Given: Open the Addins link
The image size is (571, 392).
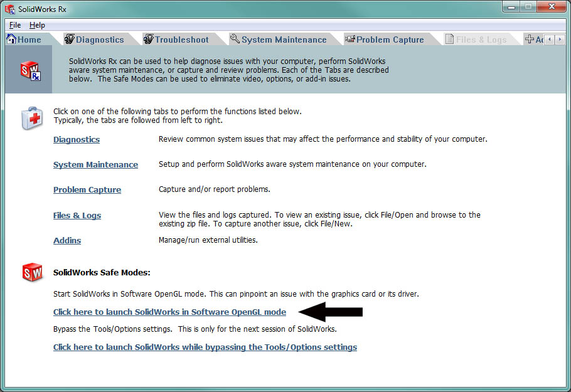Looking at the screenshot, I should click(67, 241).
